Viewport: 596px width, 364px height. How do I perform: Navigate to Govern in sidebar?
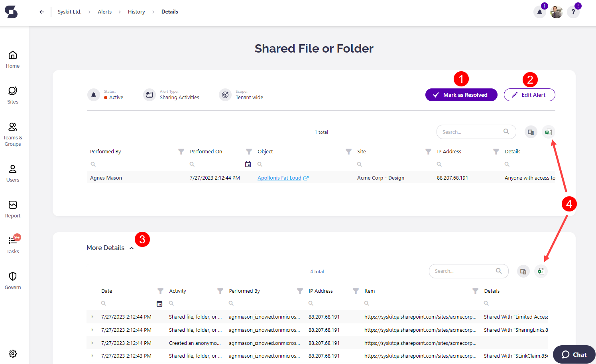point(13,280)
